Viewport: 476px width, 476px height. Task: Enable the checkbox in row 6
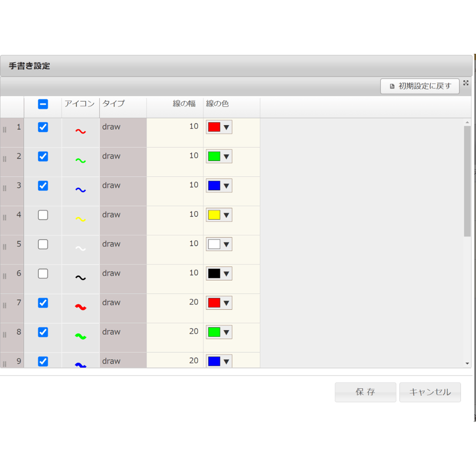(43, 274)
